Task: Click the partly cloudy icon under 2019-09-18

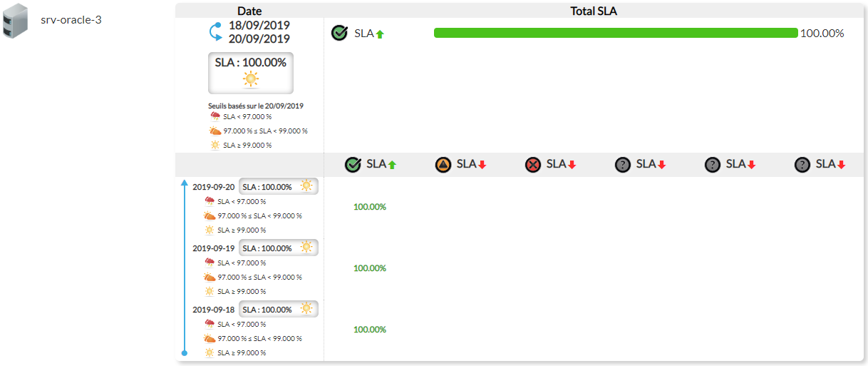Action: coord(210,338)
